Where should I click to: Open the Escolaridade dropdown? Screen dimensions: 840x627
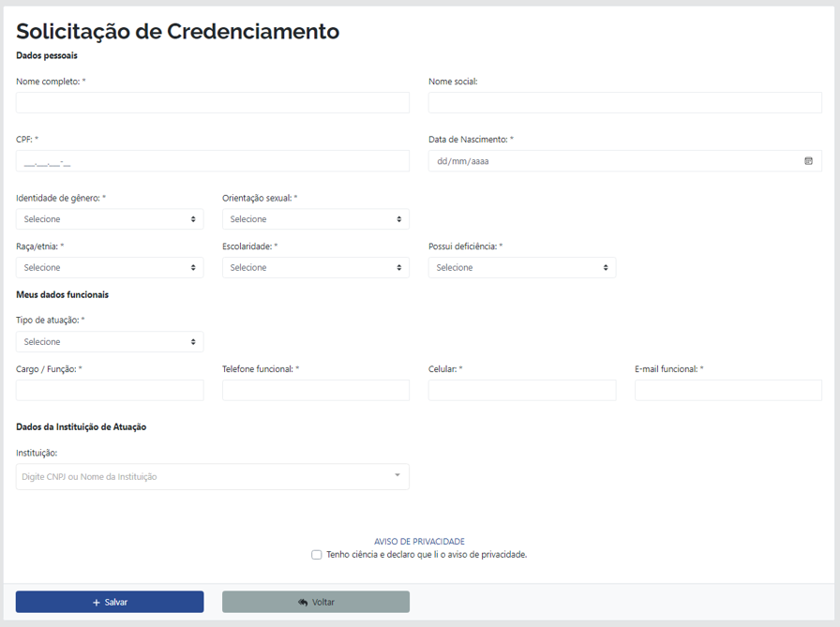[x=315, y=267]
